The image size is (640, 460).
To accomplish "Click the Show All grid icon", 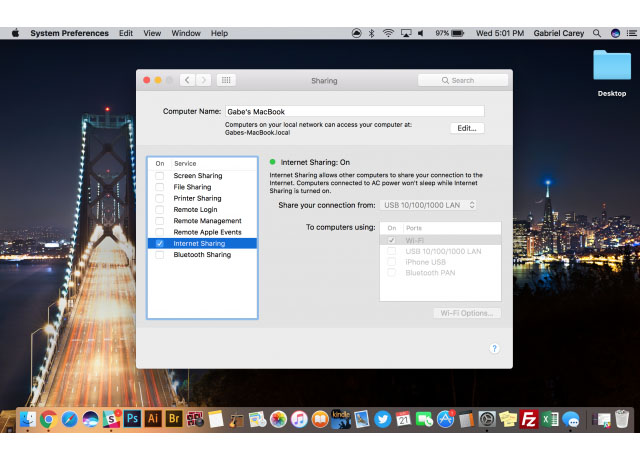I will click(226, 80).
